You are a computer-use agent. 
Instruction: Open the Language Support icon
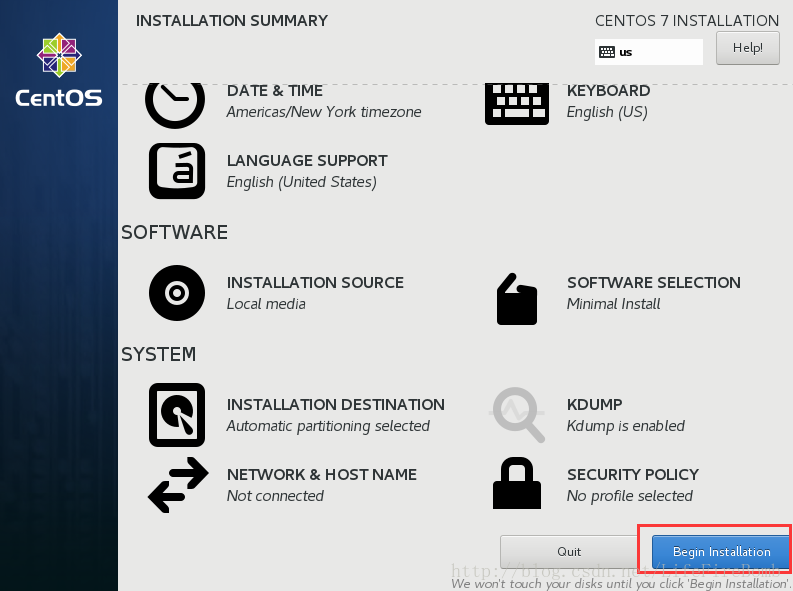click(x=177, y=171)
